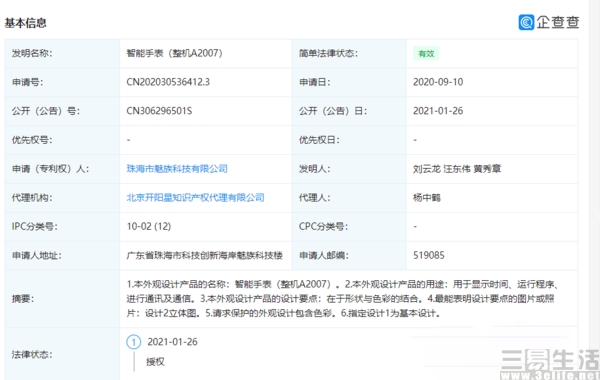Click the 发明人 label
This screenshot has width=600, height=380.
point(314,169)
